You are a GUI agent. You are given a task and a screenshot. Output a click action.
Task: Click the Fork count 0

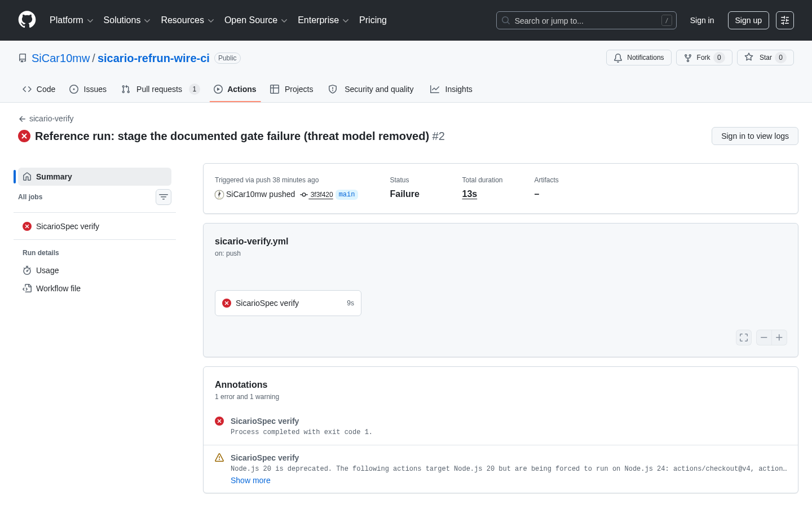[x=719, y=58]
